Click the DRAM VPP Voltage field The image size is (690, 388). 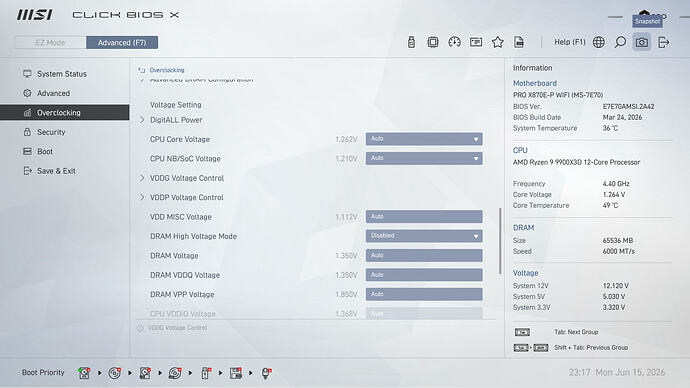click(424, 294)
